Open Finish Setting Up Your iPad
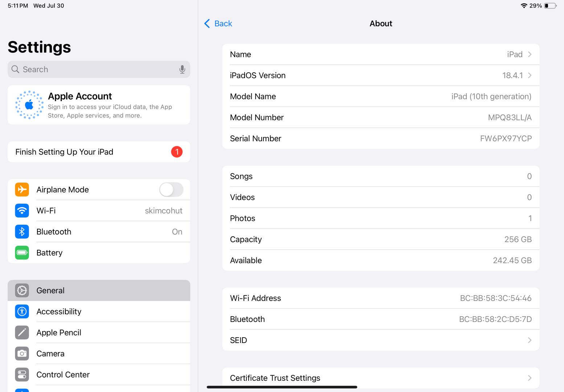564x392 pixels. click(99, 152)
